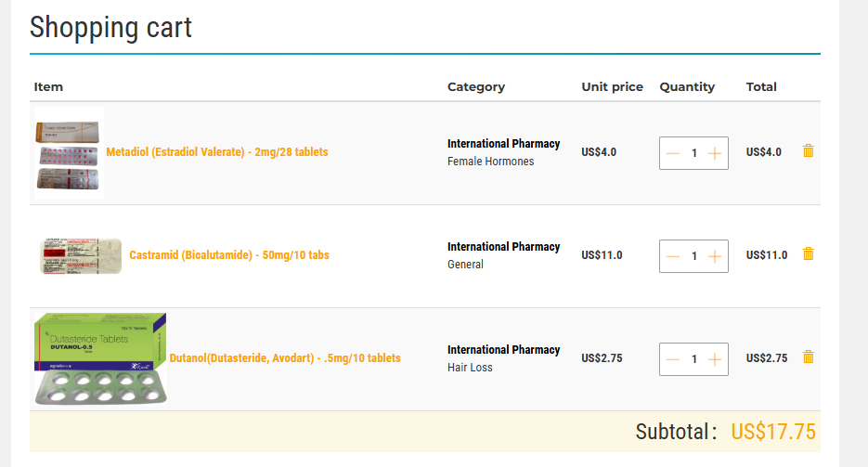
Task: Increase Castramid quantity with plus button
Action: coord(715,256)
